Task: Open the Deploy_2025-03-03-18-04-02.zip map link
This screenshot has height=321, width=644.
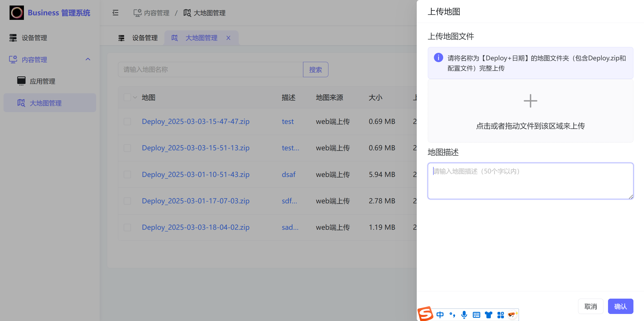Action: tap(196, 227)
